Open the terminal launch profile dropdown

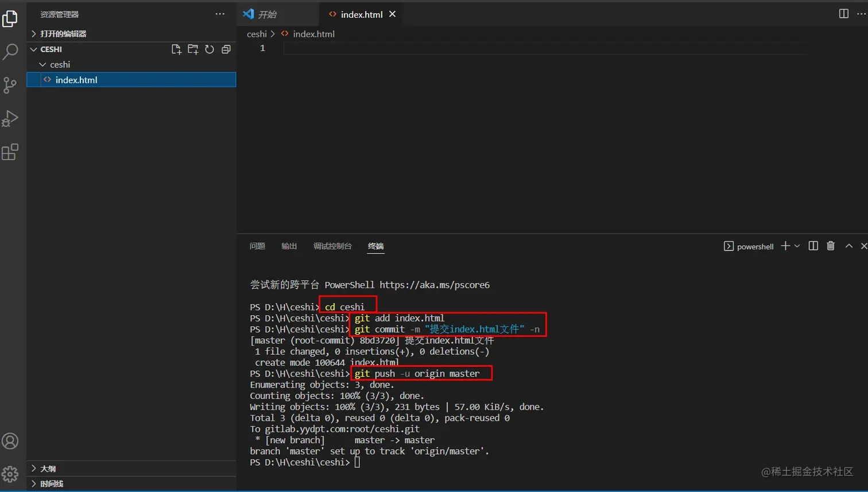pos(797,246)
